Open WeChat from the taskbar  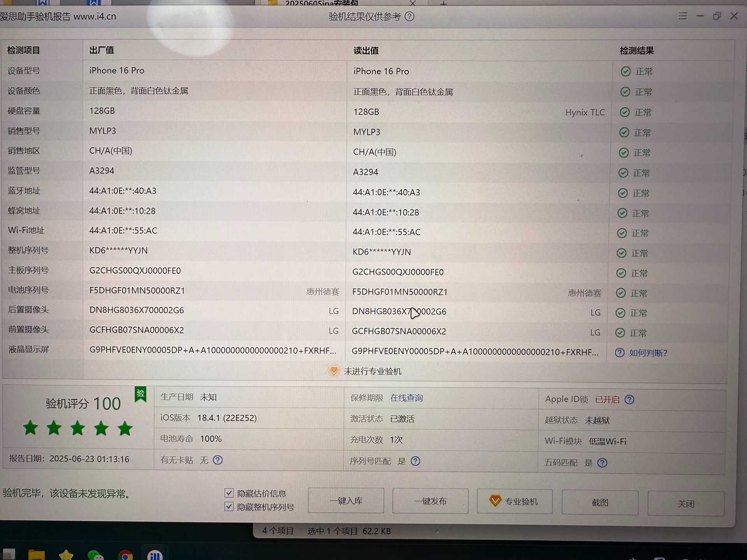[95, 555]
